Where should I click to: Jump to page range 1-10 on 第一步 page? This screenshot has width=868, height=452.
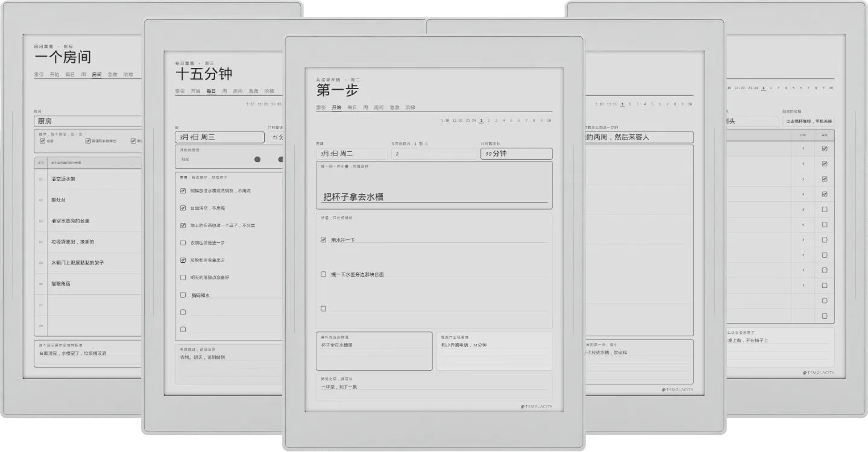pyautogui.click(x=445, y=121)
